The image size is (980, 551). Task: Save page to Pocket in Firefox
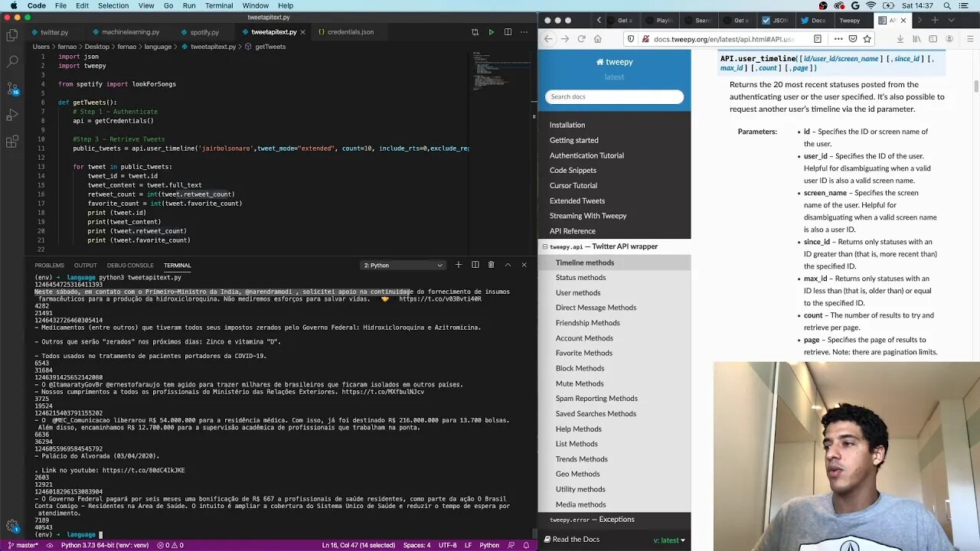(x=853, y=39)
